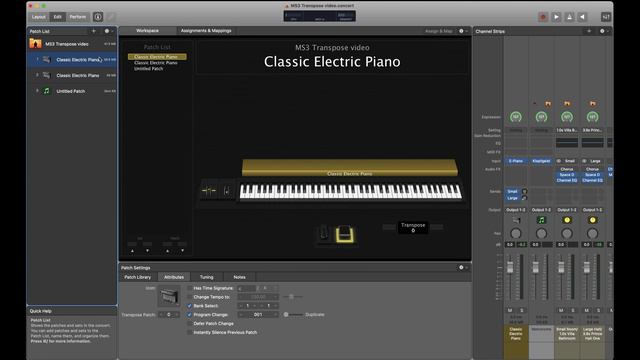
Task: Click the Expression knob on Klopfgeist channel strip
Action: tap(541, 117)
